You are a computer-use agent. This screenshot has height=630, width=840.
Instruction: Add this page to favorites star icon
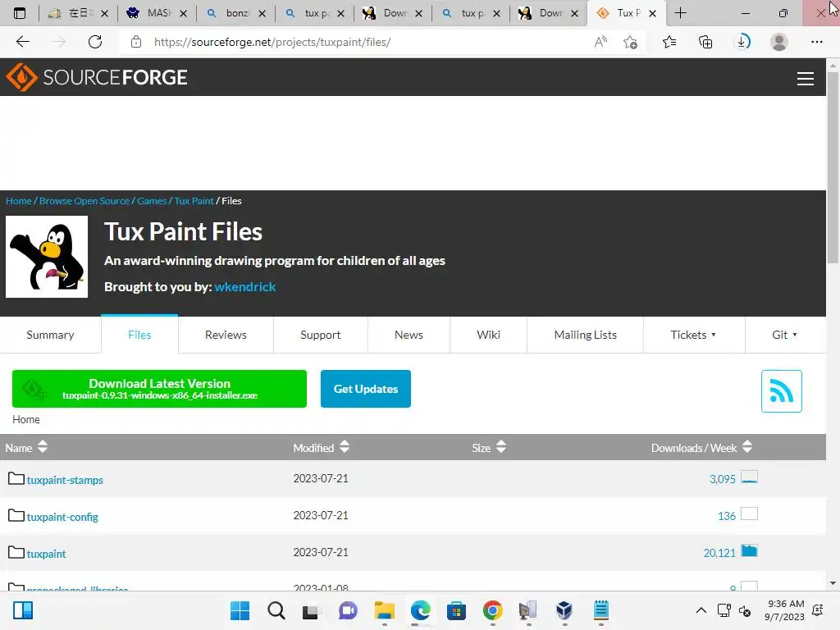(x=631, y=42)
